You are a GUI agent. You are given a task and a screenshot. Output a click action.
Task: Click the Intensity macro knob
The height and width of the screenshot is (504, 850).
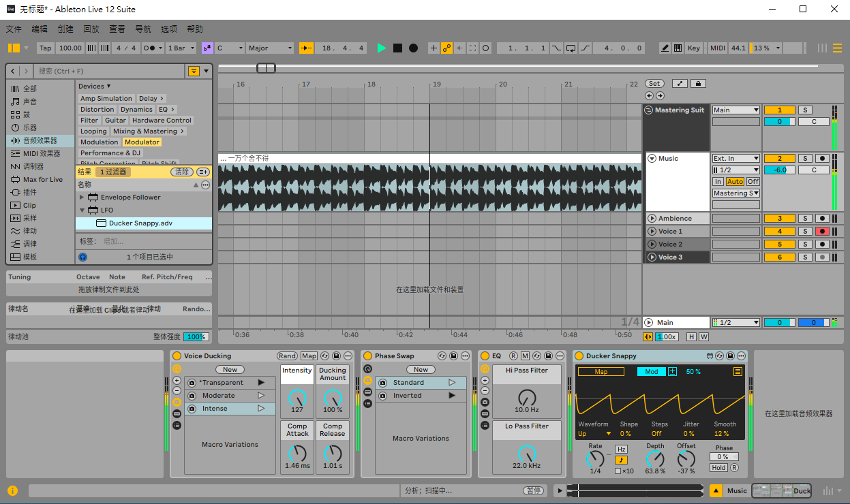point(297,398)
